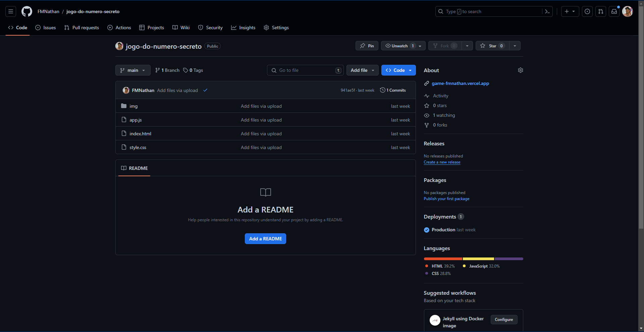Click the FMNathan commit author avatar
644x332 pixels.
(126, 90)
